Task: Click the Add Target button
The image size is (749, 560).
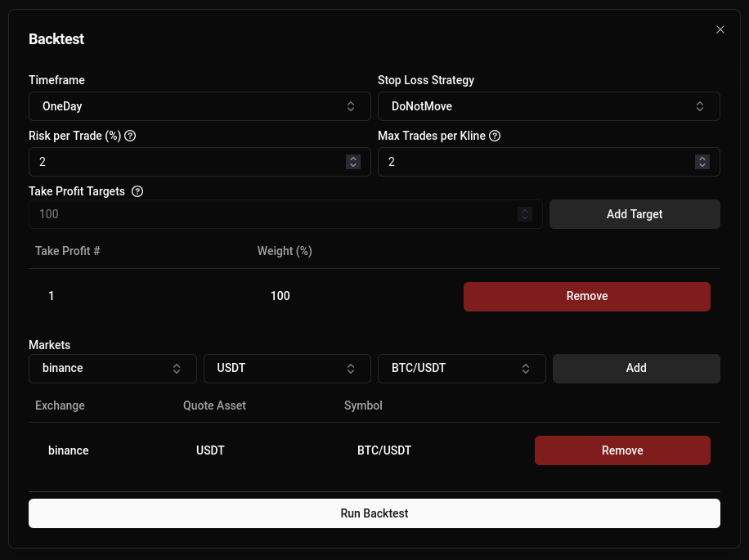Action: pos(635,214)
